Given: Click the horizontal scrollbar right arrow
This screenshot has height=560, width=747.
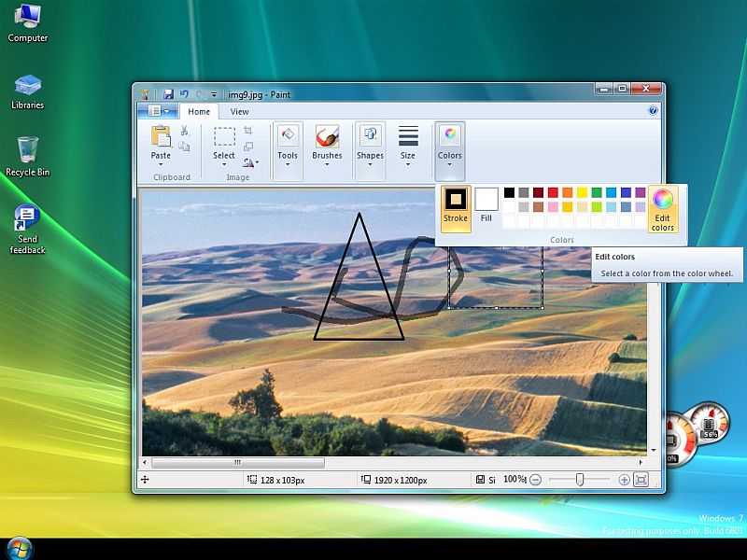Looking at the screenshot, I should coord(641,462).
